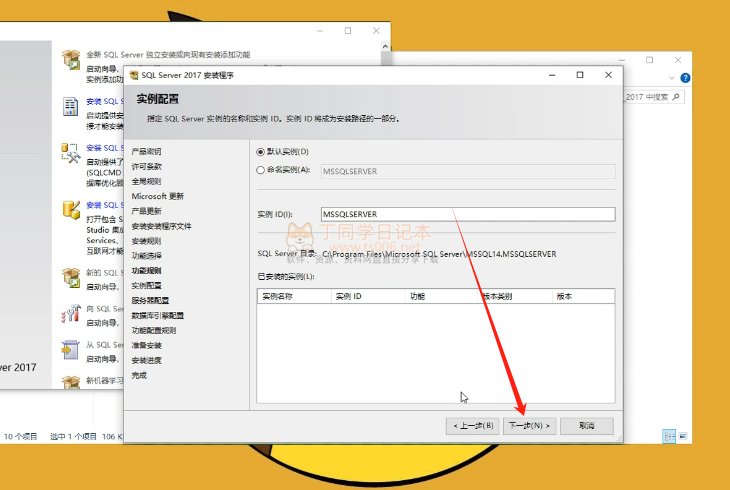Click the SQL Server setup title bar icon

tap(133, 75)
